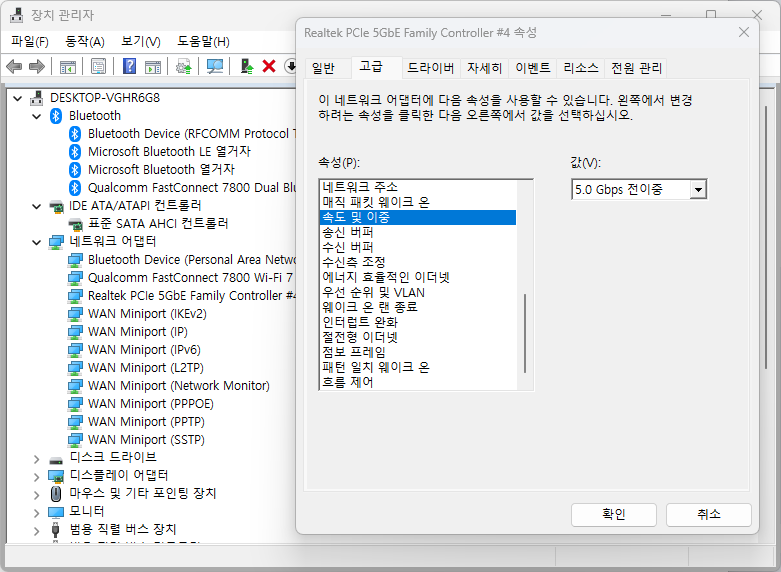
Task: Select WAN Miniport (Network Monitor) in tree
Action: coord(179,386)
